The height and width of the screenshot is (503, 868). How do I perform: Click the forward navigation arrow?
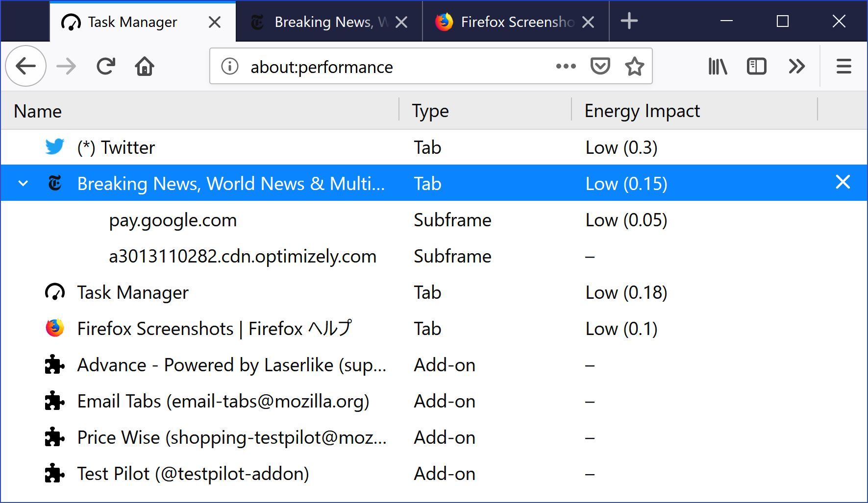tap(66, 66)
